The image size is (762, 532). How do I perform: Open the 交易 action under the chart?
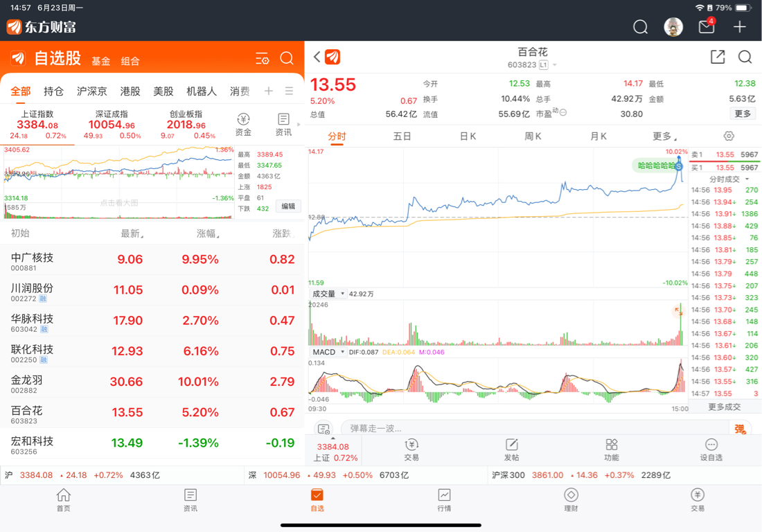pyautogui.click(x=411, y=450)
